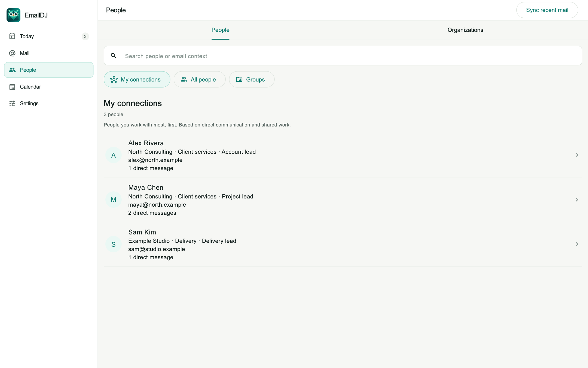
Task: Select the People tab at top
Action: point(220,30)
